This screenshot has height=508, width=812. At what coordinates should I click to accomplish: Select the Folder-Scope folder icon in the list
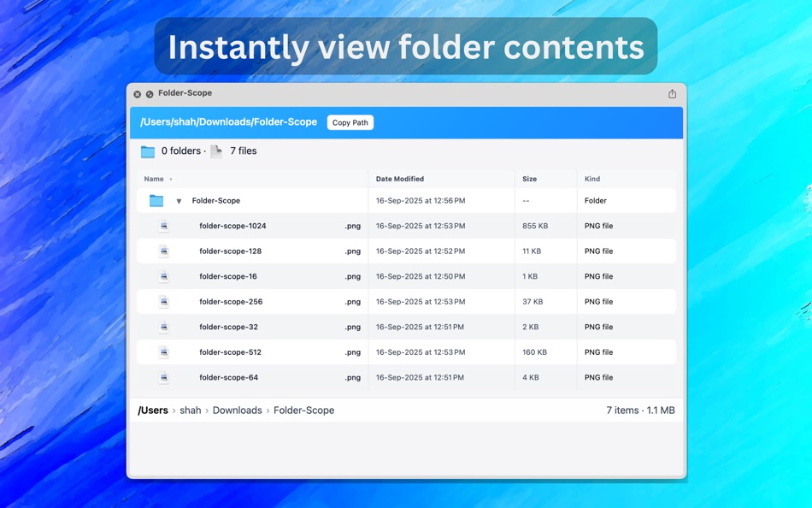156,200
